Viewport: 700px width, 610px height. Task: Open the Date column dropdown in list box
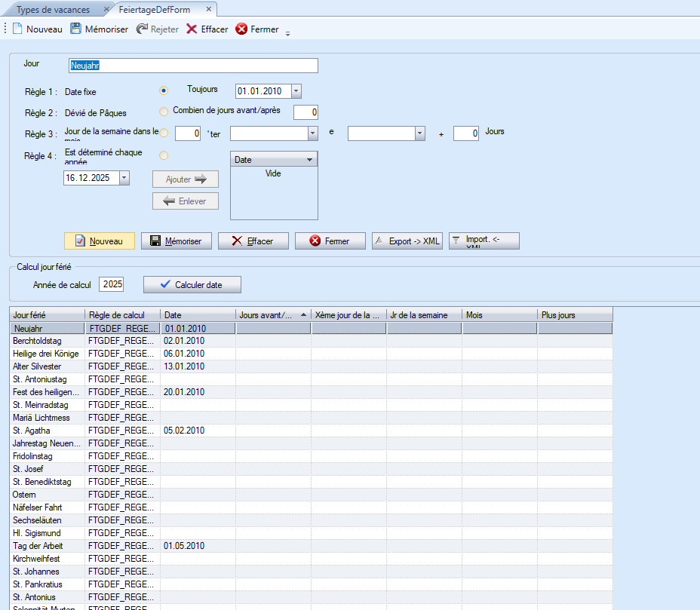click(309, 160)
